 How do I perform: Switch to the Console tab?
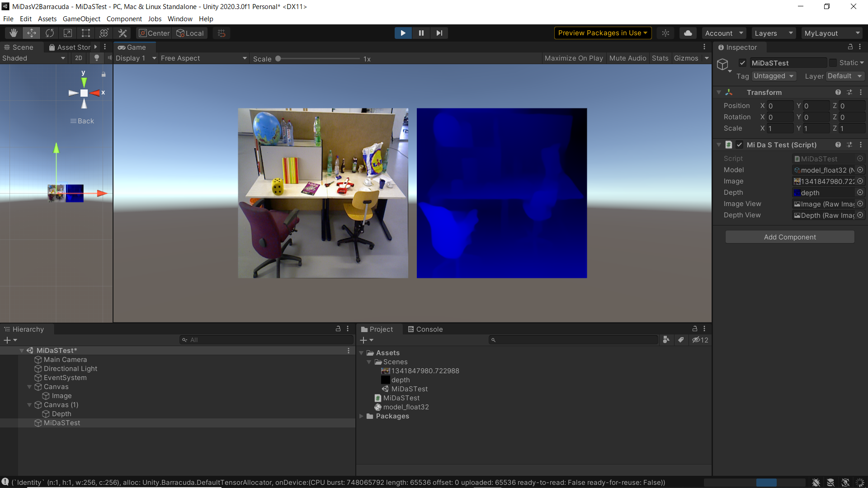pyautogui.click(x=425, y=329)
